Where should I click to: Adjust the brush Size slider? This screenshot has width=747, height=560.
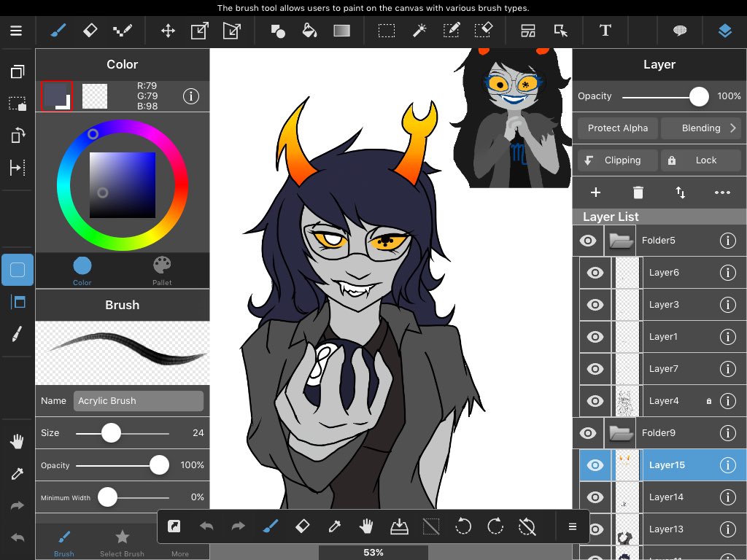pos(122,433)
